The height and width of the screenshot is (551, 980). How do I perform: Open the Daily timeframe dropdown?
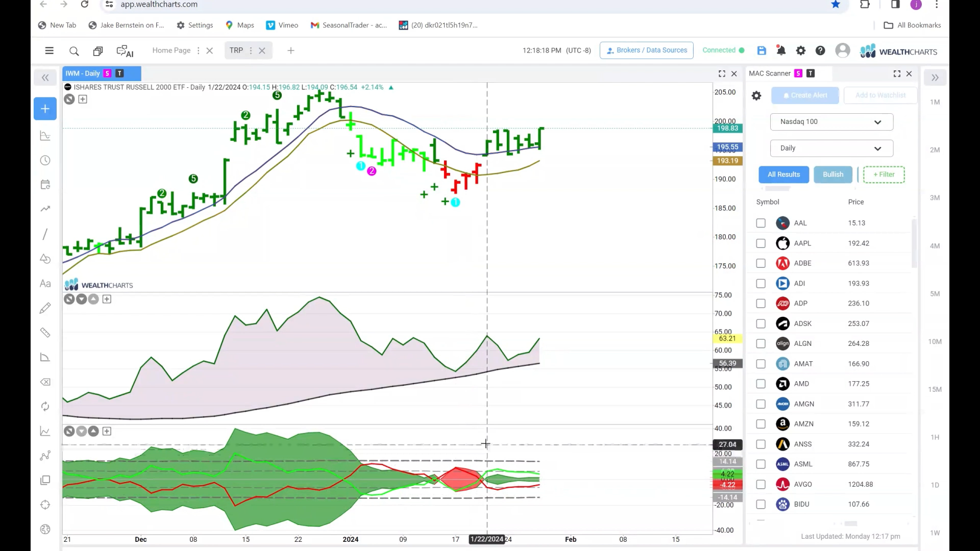click(x=831, y=148)
